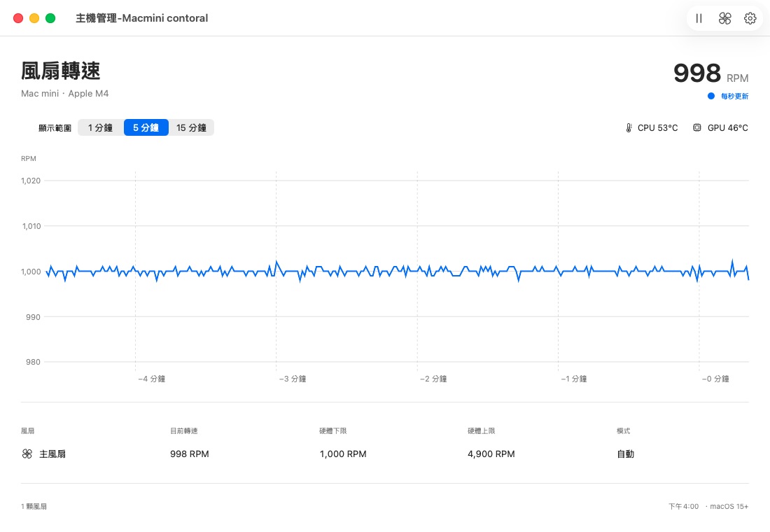Click the 目前轉速 column header
This screenshot has width=770, height=532.
183,430
